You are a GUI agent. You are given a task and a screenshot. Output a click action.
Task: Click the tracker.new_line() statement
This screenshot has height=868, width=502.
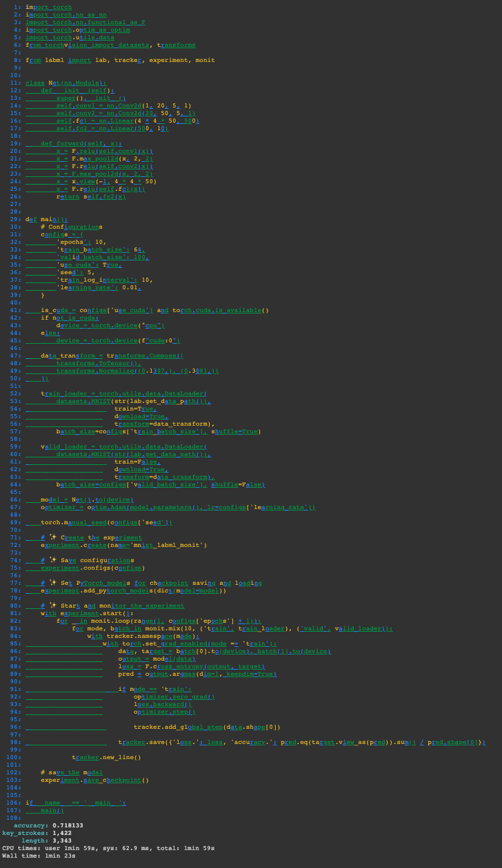pyautogui.click(x=106, y=757)
